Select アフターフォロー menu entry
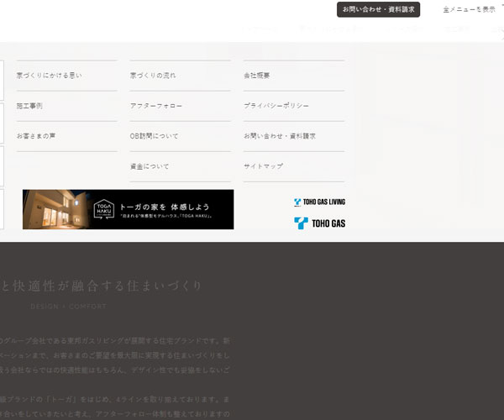The image size is (504, 420). point(156,106)
